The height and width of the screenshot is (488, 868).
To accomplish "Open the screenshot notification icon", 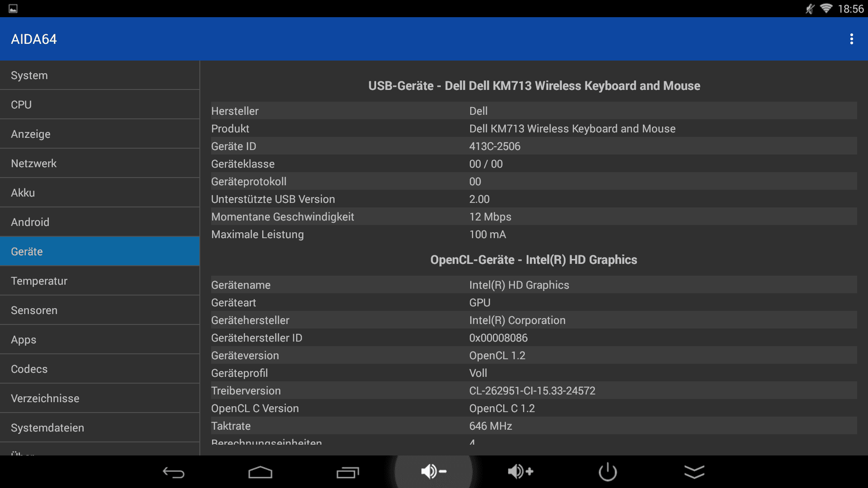I will pos(13,9).
